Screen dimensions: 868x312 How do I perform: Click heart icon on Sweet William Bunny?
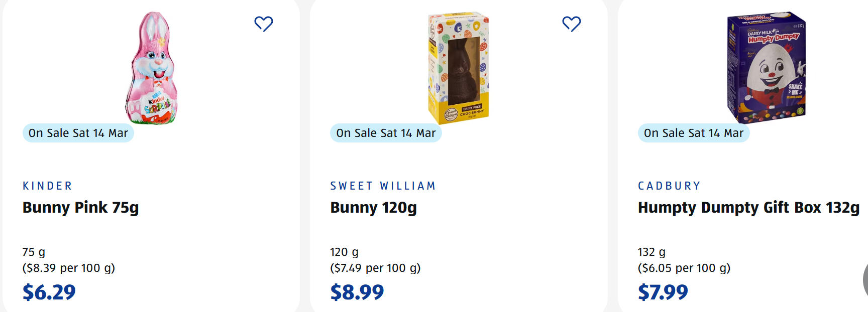tap(571, 24)
